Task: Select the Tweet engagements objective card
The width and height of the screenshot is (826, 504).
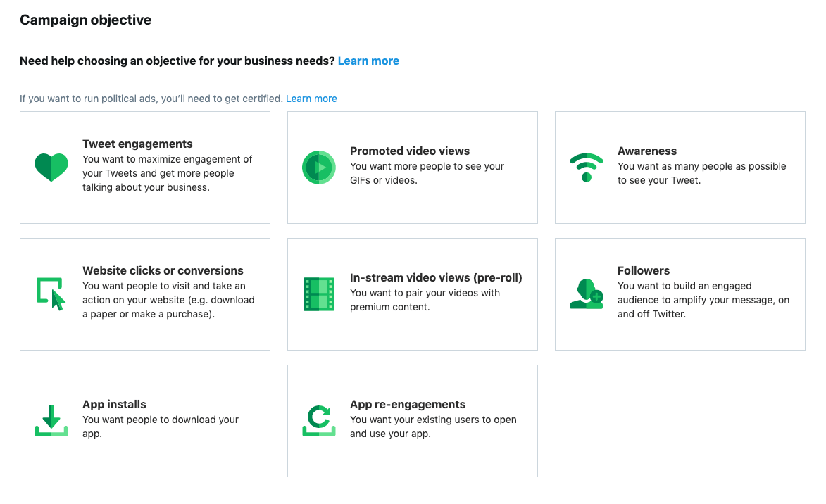Action: coord(144,168)
